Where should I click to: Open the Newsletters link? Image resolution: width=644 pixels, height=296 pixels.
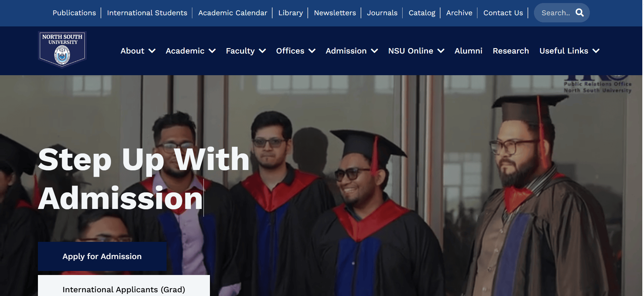[335, 13]
